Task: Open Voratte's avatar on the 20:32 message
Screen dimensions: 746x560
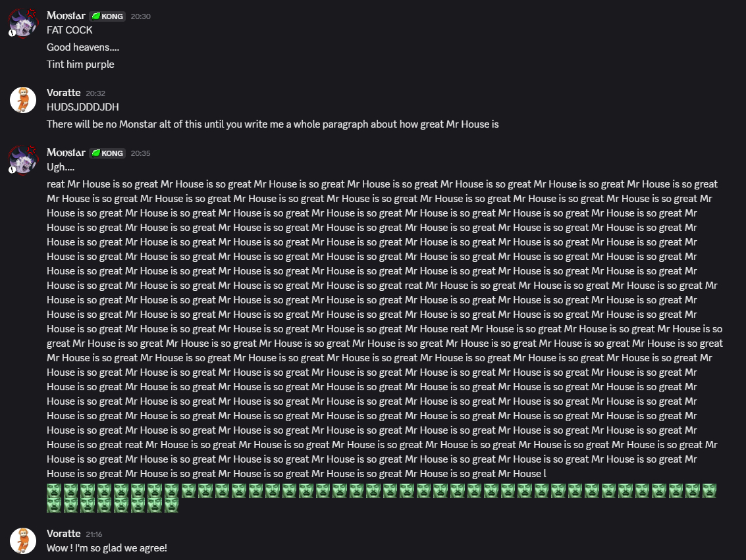Action: tap(23, 100)
